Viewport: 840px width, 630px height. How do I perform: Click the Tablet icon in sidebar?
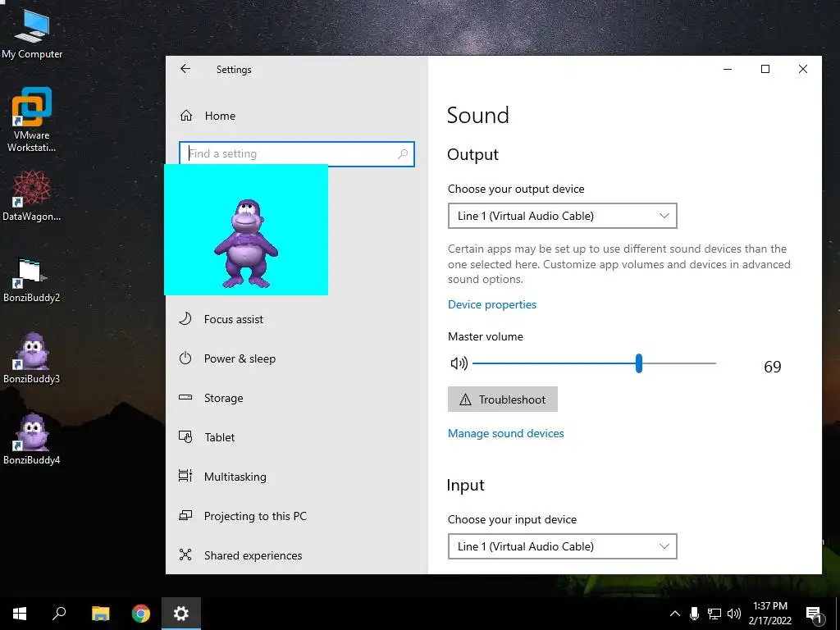coord(185,436)
